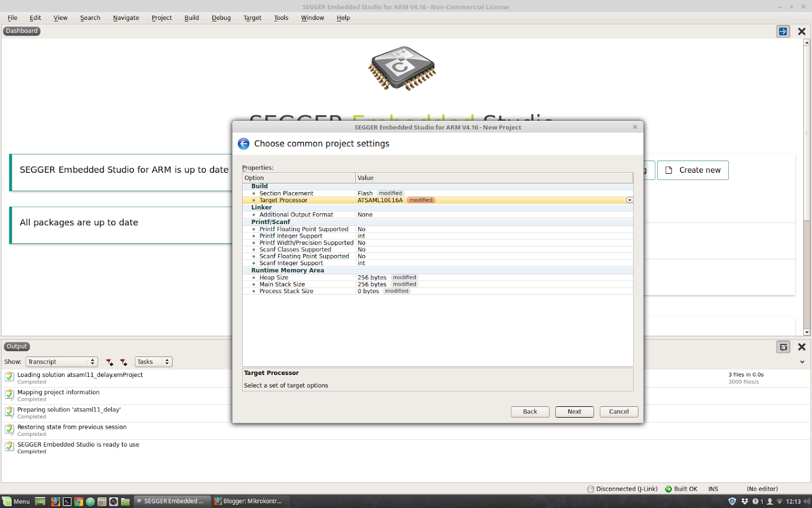812x508 pixels.
Task: Close the Output panel with the X
Action: (802, 347)
